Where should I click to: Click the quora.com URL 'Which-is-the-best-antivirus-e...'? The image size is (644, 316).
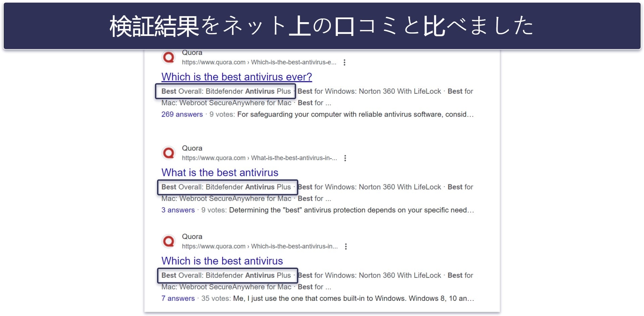259,62
